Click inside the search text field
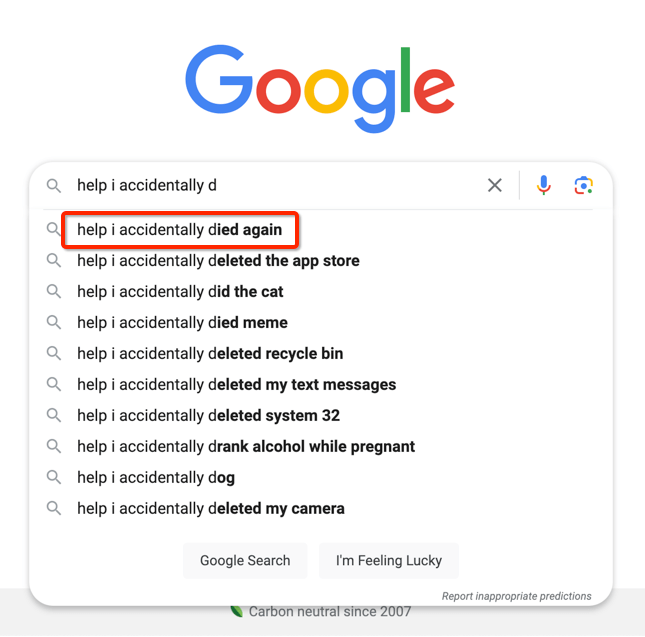Viewport: 645px width, 637px height. [276, 185]
